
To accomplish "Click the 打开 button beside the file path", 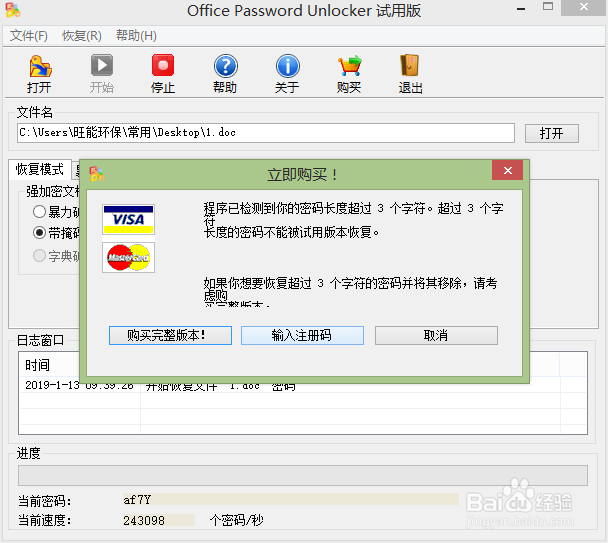I will tap(552, 133).
